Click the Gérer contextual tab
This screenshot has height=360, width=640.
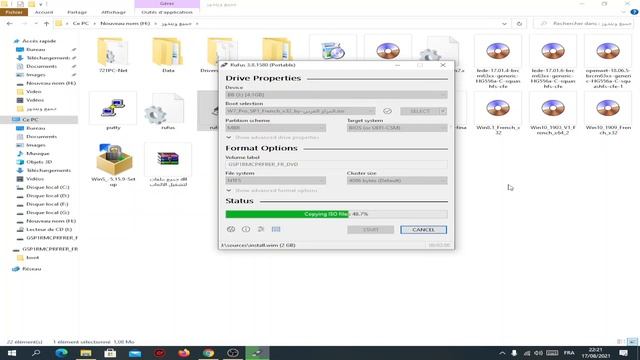tap(167, 4)
